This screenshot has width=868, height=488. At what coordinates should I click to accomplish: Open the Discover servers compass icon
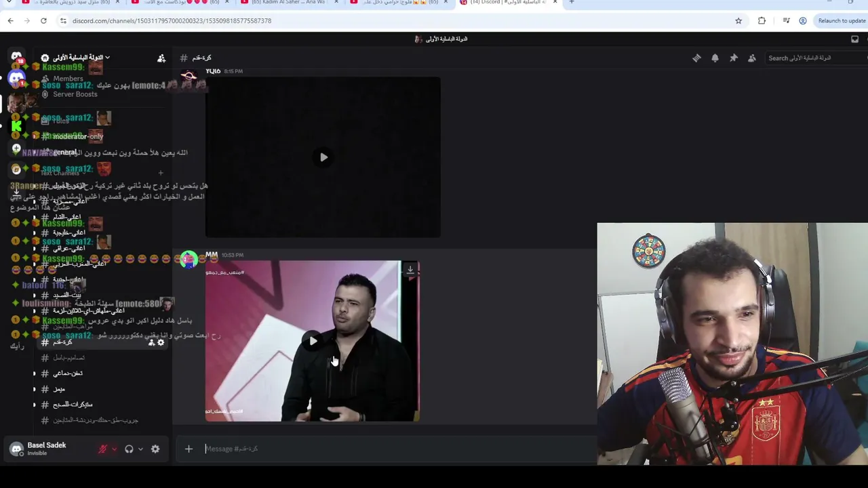point(16,169)
